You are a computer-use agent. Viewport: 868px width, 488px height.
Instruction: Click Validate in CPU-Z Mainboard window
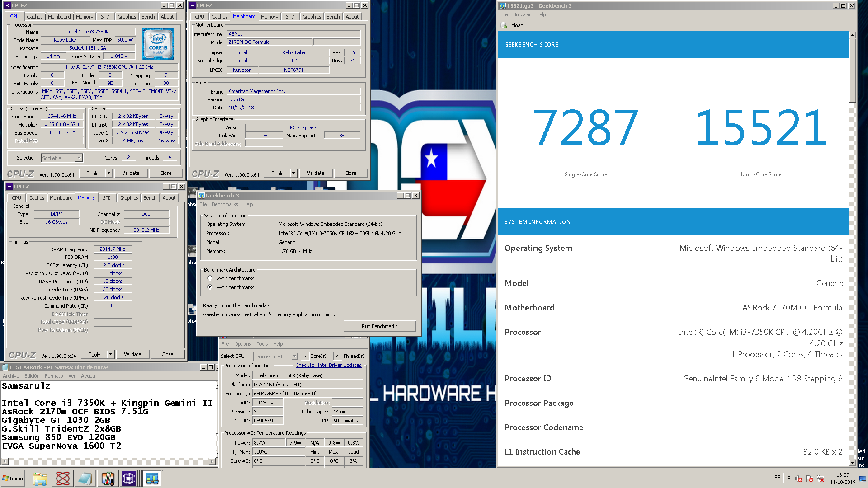click(316, 173)
